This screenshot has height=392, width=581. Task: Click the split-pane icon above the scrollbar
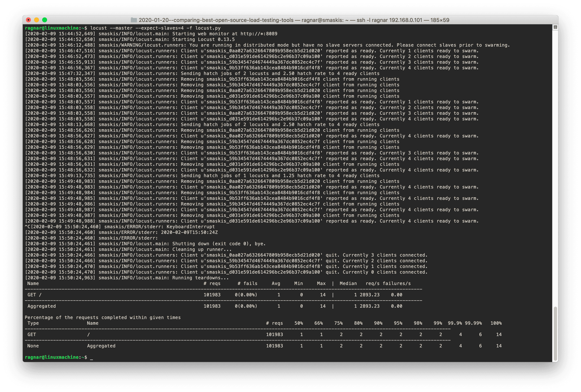point(555,27)
